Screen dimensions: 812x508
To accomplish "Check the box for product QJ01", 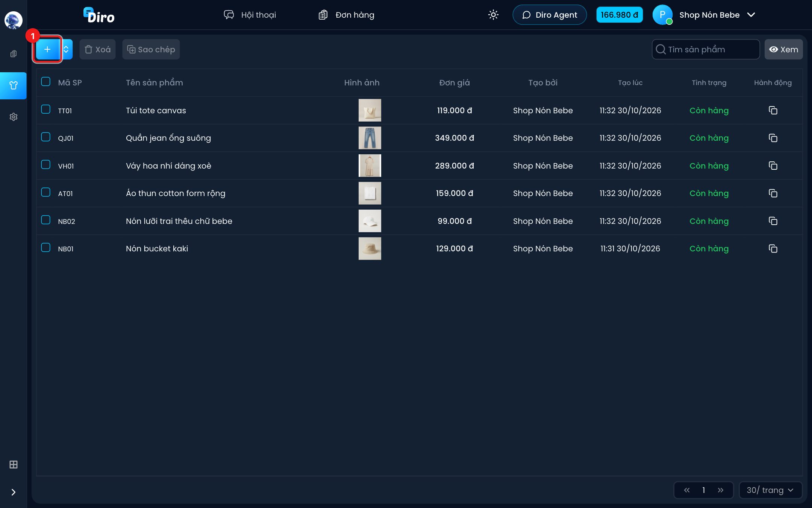I will pos(45,137).
